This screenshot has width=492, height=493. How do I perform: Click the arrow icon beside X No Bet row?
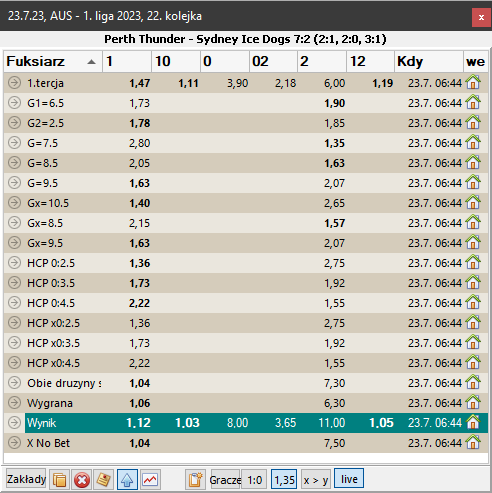point(14,442)
